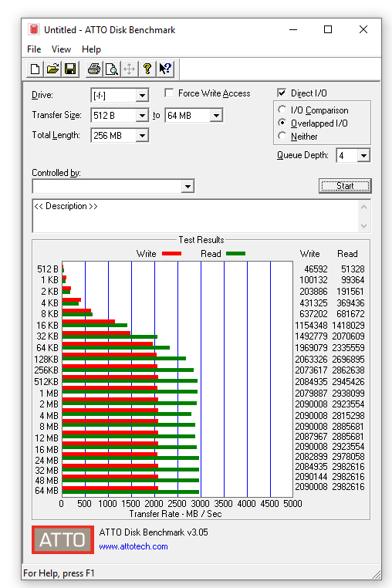Click the ATTO app icon in title bar
The height and width of the screenshot is (588, 392).
click(x=34, y=29)
